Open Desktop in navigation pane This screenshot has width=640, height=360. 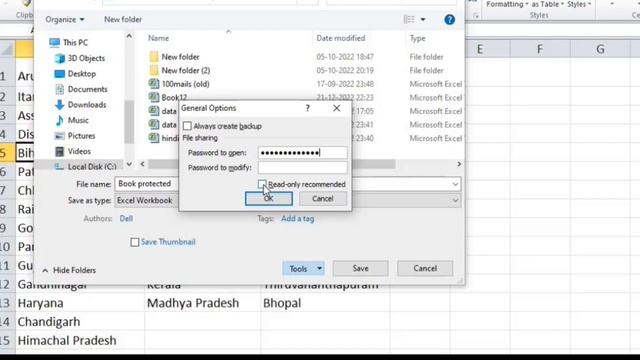coord(76,73)
